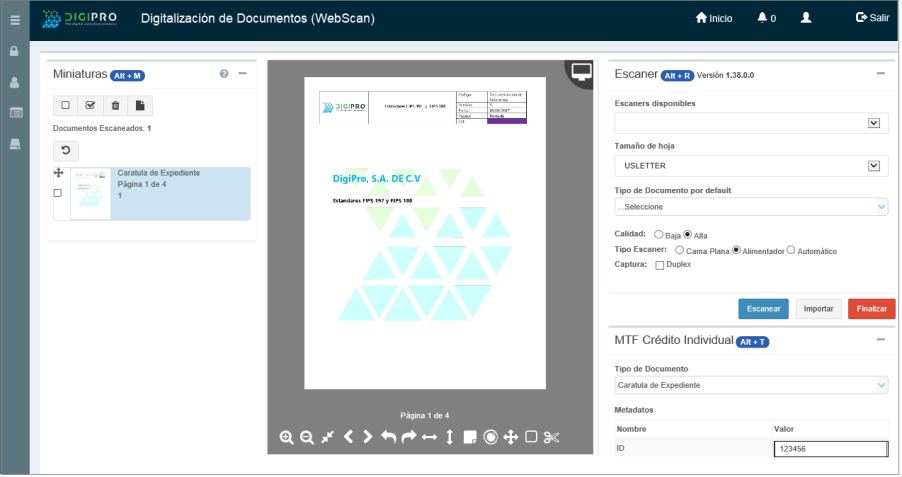The height and width of the screenshot is (477, 902).
Task: Rotate page using the scissors crop tool
Action: click(551, 437)
